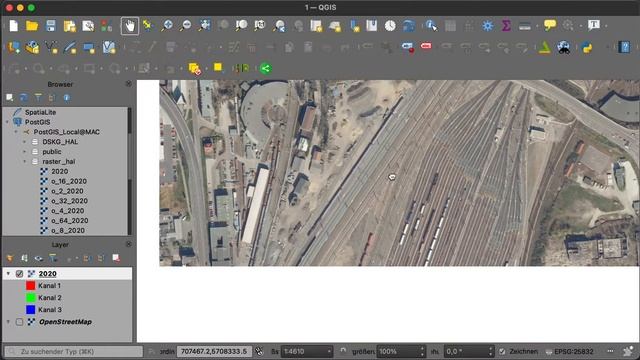Open the Data Source Manager icon
640x360 pixels.
tap(14, 47)
